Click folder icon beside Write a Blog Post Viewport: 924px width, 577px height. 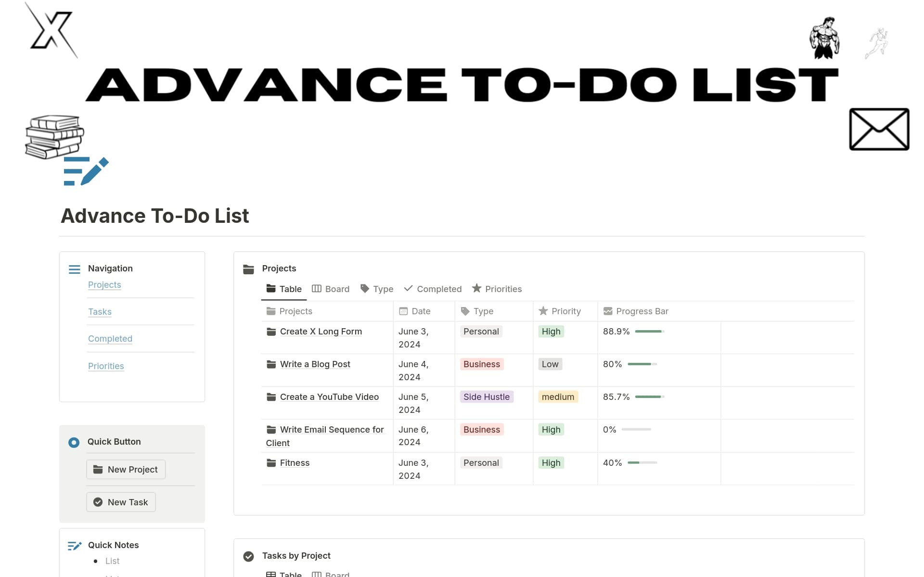(x=271, y=364)
